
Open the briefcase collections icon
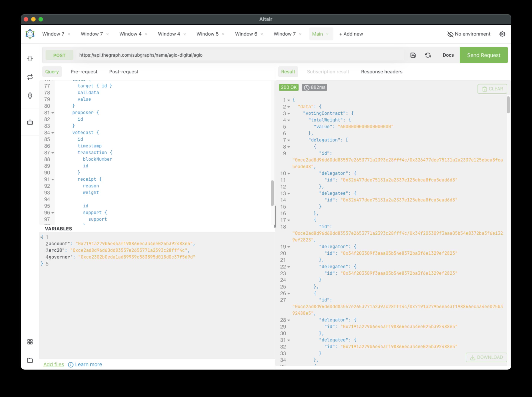30,122
